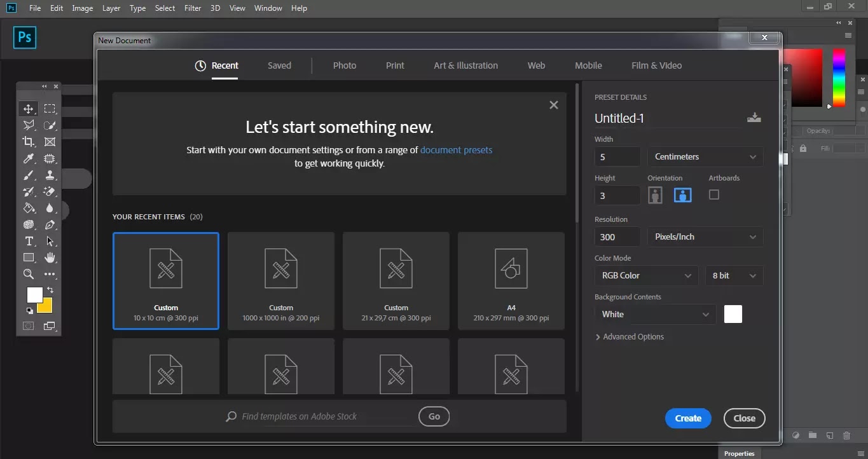This screenshot has height=459, width=868.
Task: Select the Quick Selection tool
Action: point(50,125)
